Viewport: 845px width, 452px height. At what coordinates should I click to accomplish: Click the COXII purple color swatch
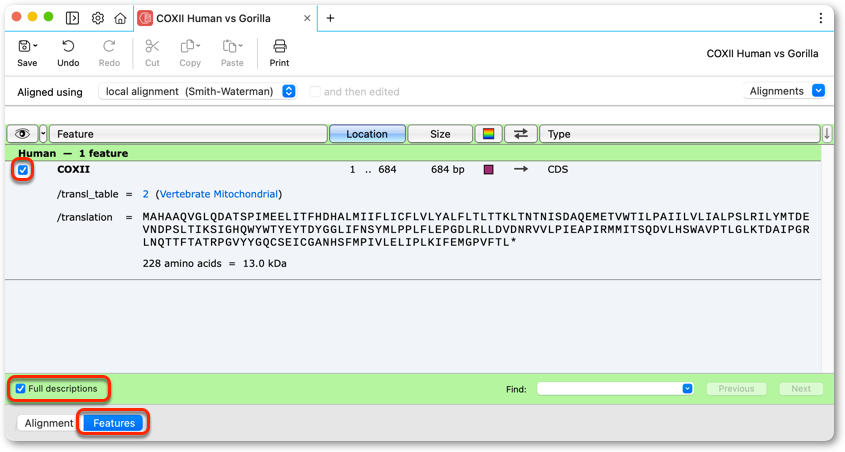[488, 170]
